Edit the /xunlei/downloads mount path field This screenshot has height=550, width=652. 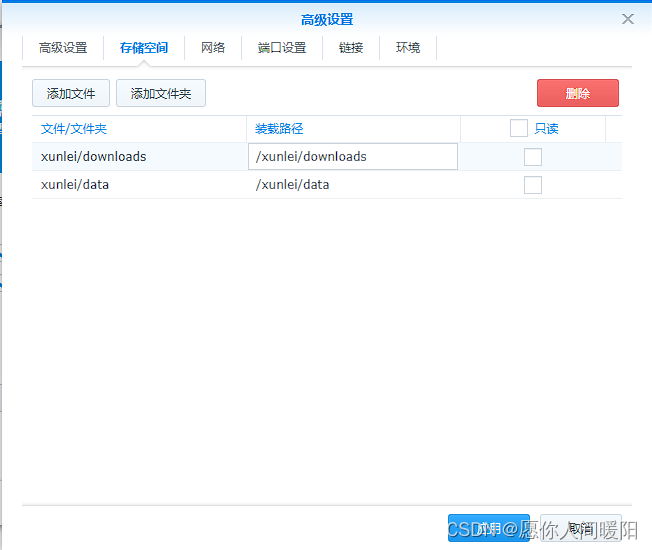[x=353, y=157]
